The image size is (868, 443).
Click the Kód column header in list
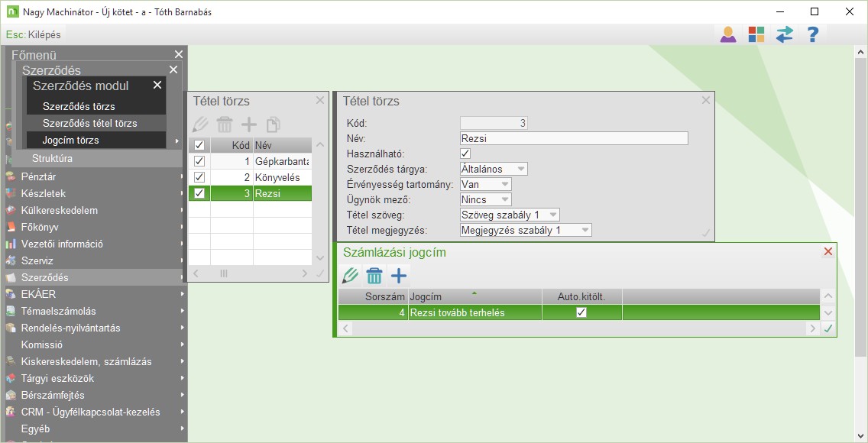[232, 145]
